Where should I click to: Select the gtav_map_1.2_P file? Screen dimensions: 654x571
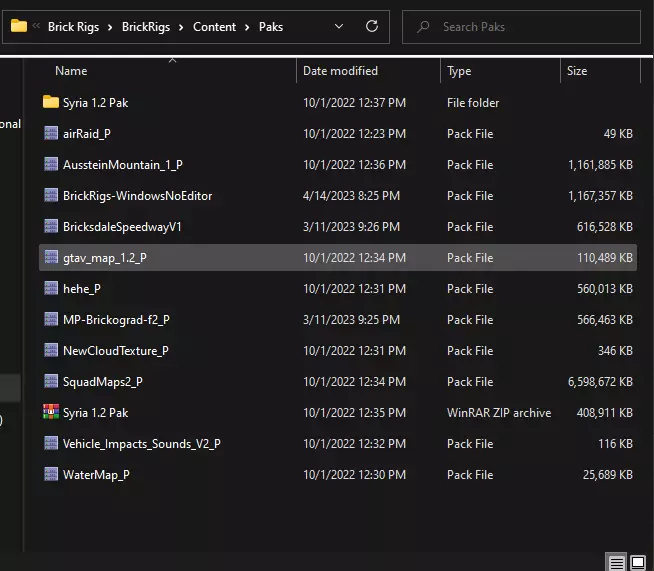pyautogui.click(x=104, y=258)
